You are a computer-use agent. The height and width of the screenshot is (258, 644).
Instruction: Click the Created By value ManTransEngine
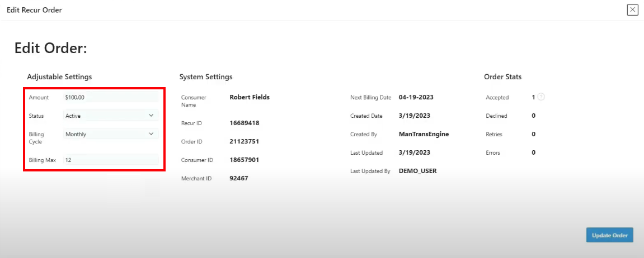point(424,134)
